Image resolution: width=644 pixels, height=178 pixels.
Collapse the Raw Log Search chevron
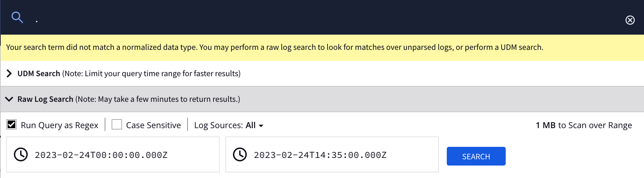click(9, 99)
